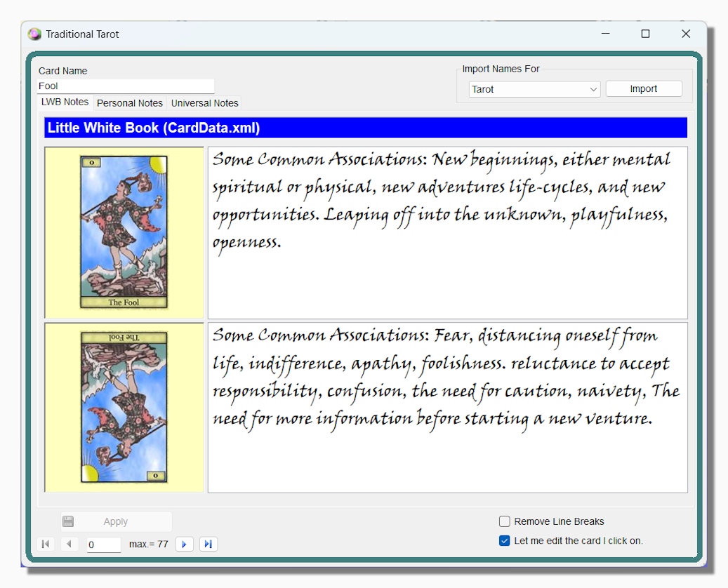The height and width of the screenshot is (588, 728).
Task: Go to the first card
Action: pos(46,544)
